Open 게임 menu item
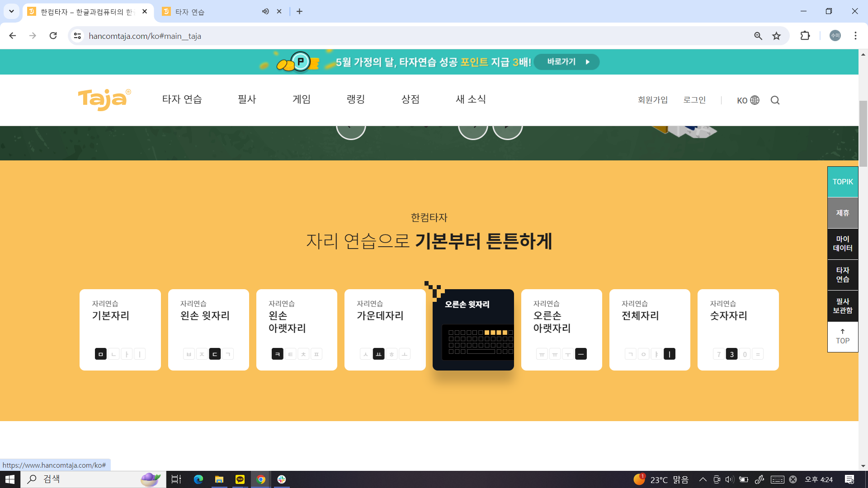Image resolution: width=868 pixels, height=488 pixels. coord(301,99)
